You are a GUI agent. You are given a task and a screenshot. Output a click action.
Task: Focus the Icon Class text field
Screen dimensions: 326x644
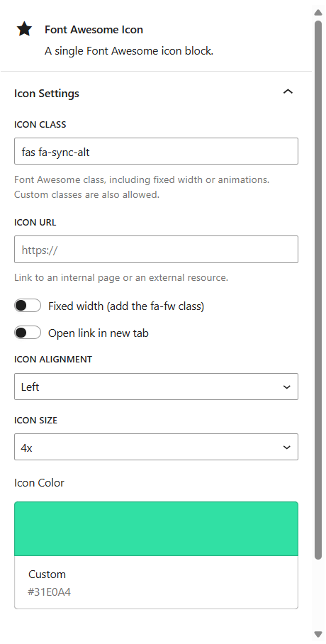click(156, 151)
